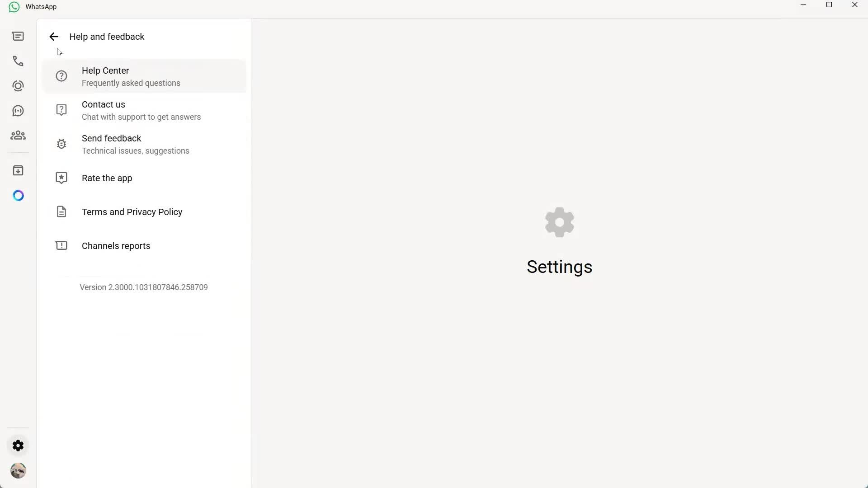The image size is (868, 488).
Task: Click the Send feedback bug icon
Action: (x=61, y=143)
